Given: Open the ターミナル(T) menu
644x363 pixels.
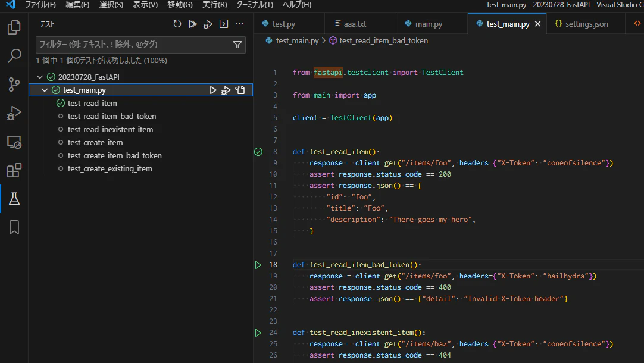Looking at the screenshot, I should pos(254,5).
